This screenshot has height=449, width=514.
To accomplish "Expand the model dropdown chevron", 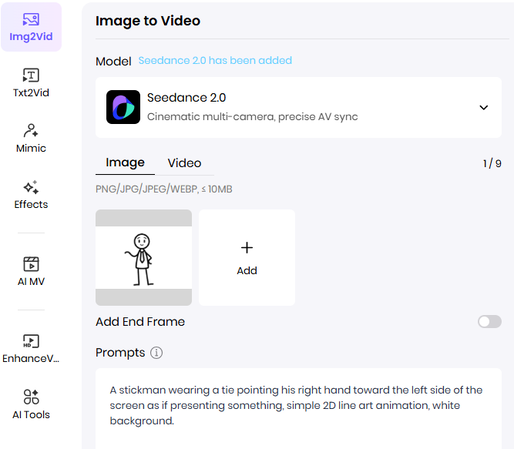I will click(484, 107).
